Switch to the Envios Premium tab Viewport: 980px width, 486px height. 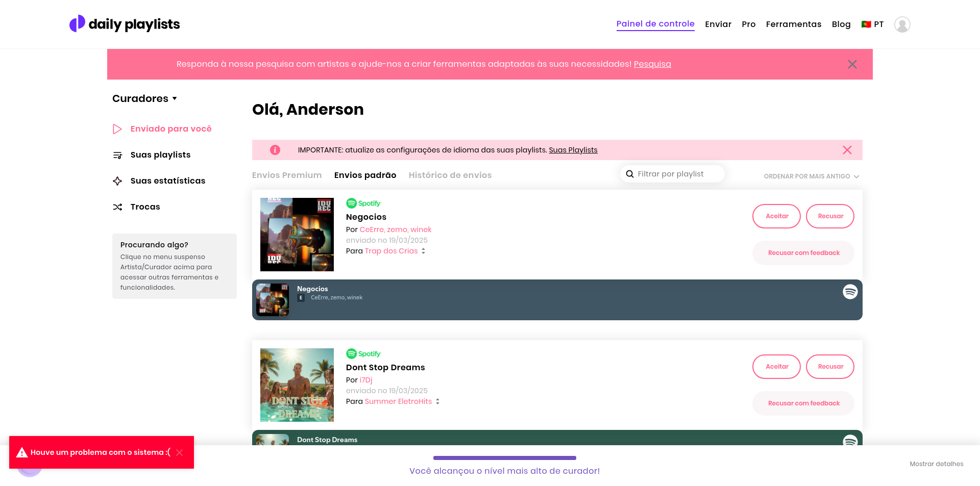pos(287,175)
